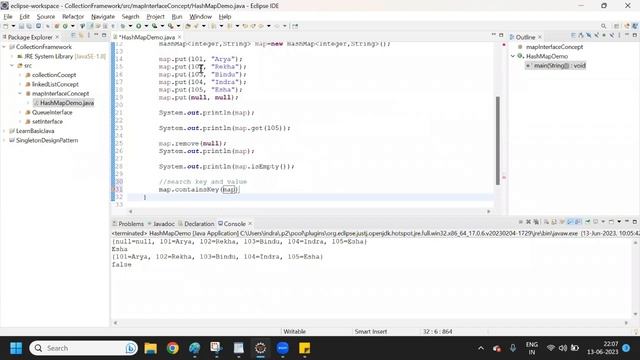This screenshot has height=360, width=640.
Task: Click the New file toolbar icon
Action: [x=5, y=26]
